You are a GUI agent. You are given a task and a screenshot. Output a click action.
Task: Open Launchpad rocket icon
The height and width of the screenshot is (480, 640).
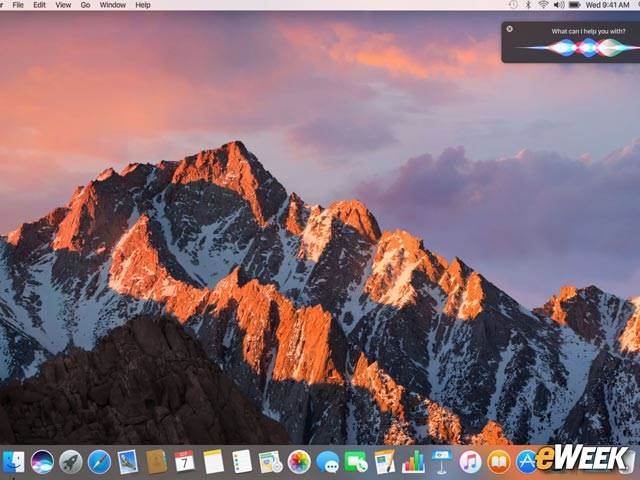point(71,462)
